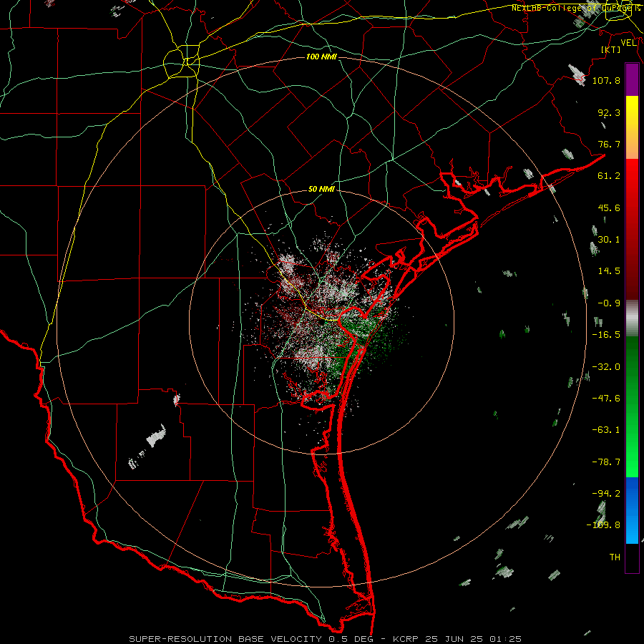644x644 pixels.
Task: Click the 76.7 velocity scale value
Action: pyautogui.click(x=609, y=144)
